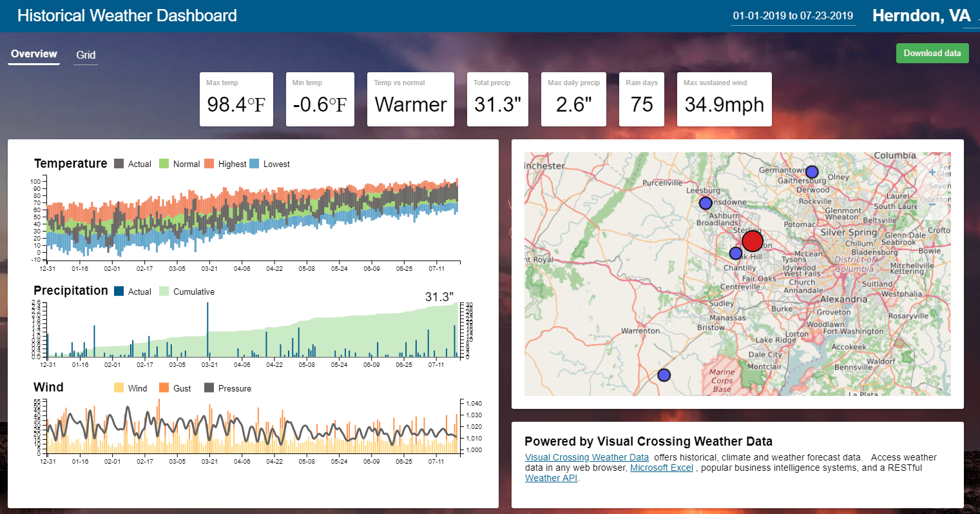The width and height of the screenshot is (980, 514).
Task: Select the blue marker near Marine Corps Base
Action: (x=664, y=374)
